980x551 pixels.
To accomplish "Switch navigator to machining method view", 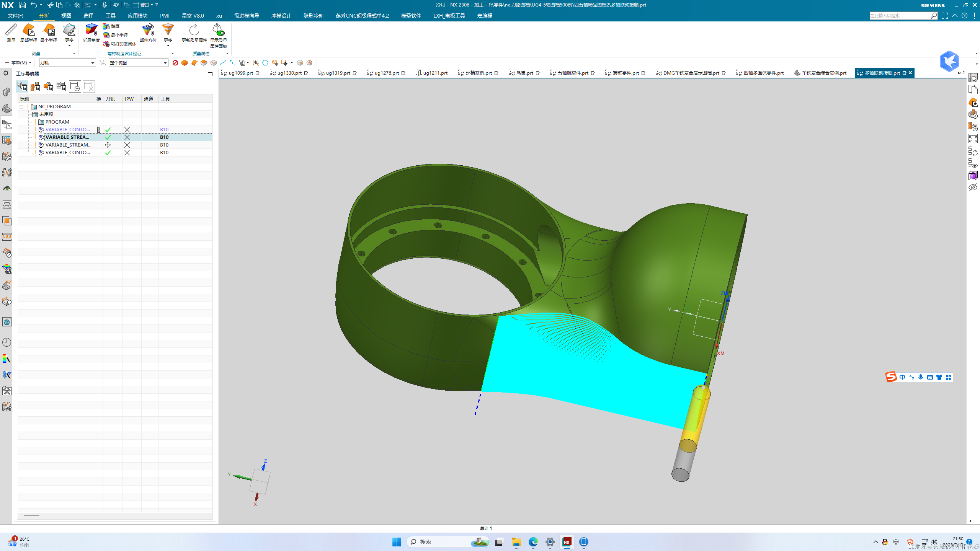I will pos(61,86).
